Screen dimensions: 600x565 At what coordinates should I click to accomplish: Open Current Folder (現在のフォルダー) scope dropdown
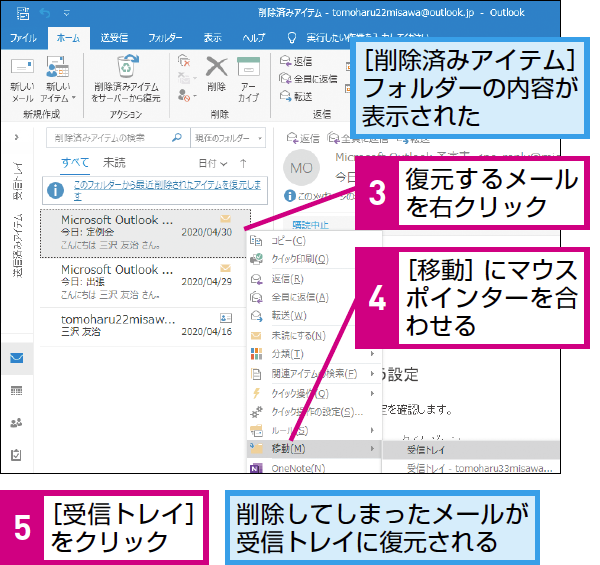[228, 138]
